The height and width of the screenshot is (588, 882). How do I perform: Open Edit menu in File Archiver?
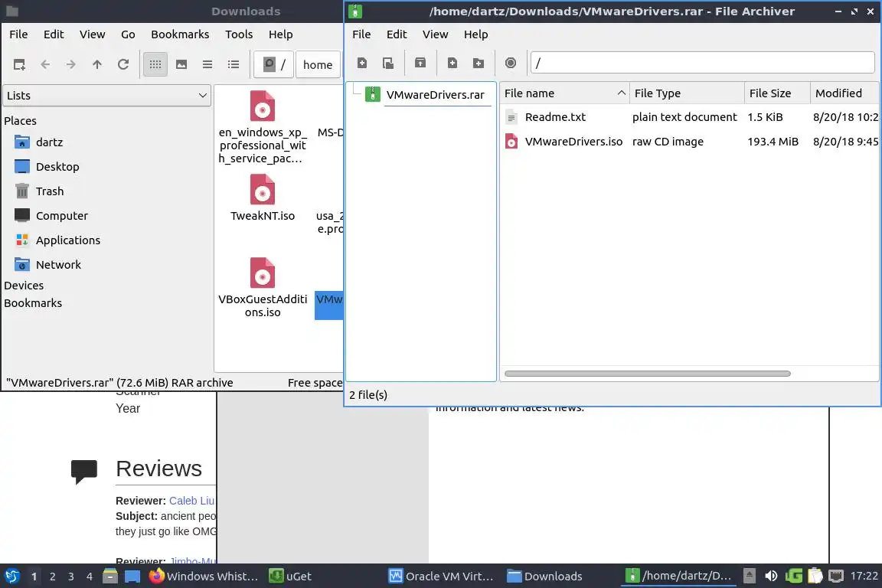(397, 34)
